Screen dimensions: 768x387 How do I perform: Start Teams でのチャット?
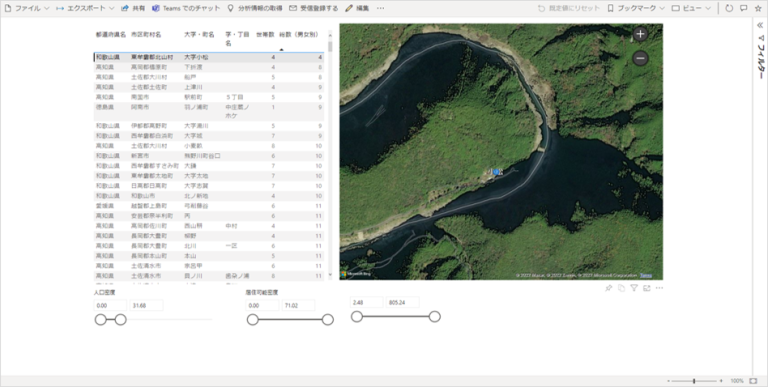(186, 8)
